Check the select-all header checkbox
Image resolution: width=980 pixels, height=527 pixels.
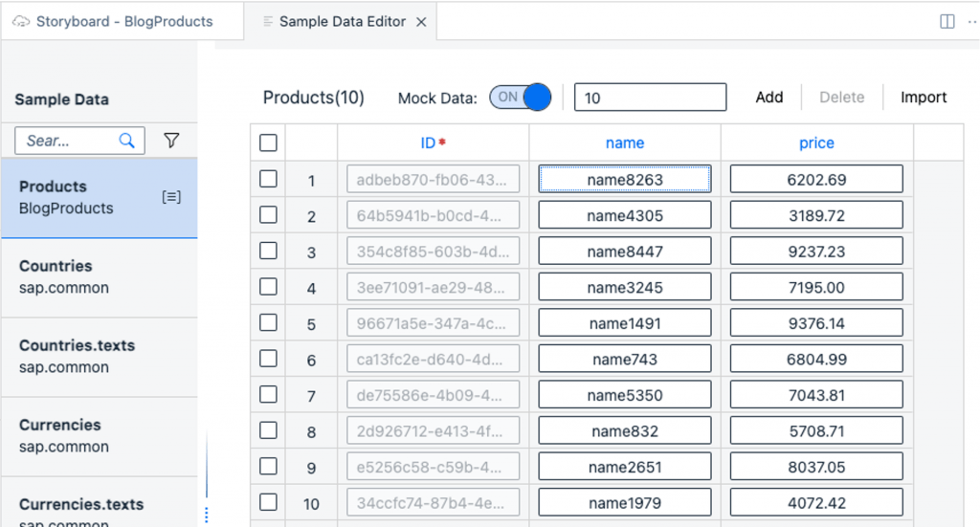tap(268, 143)
